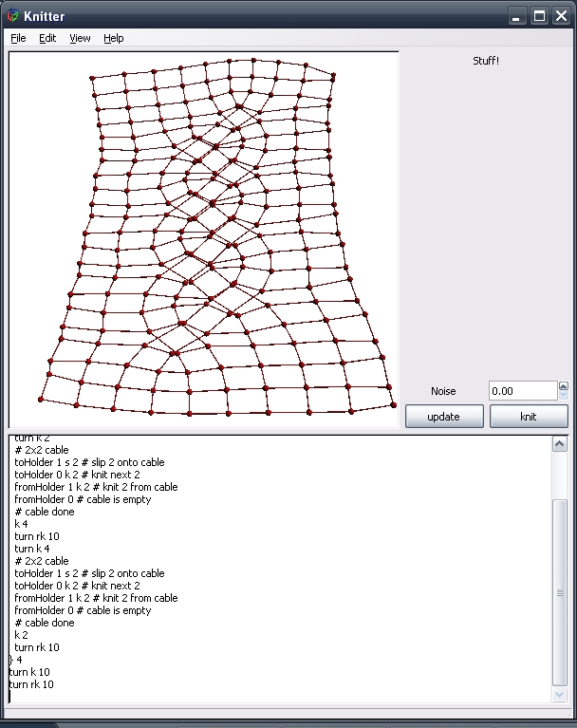
Task: Click the 'Stuff!' label in side panel
Action: pos(485,61)
